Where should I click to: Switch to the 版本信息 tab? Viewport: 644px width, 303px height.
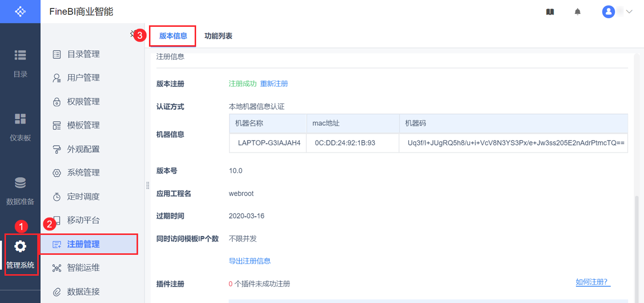pyautogui.click(x=173, y=36)
